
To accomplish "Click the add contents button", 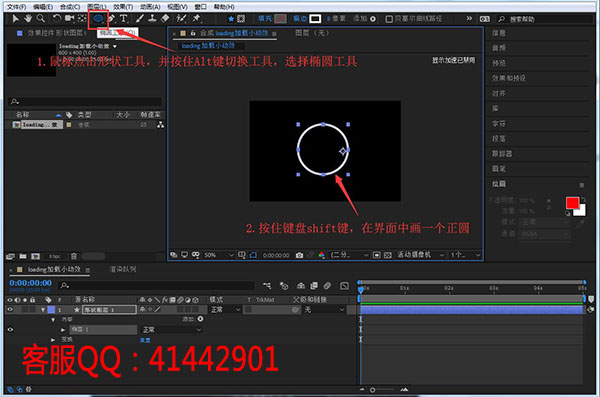I will point(200,319).
